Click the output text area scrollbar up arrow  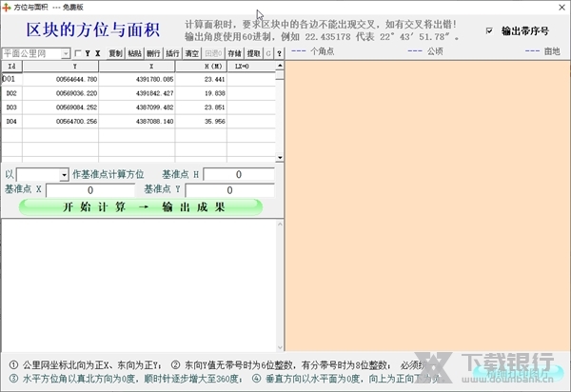tap(280, 225)
